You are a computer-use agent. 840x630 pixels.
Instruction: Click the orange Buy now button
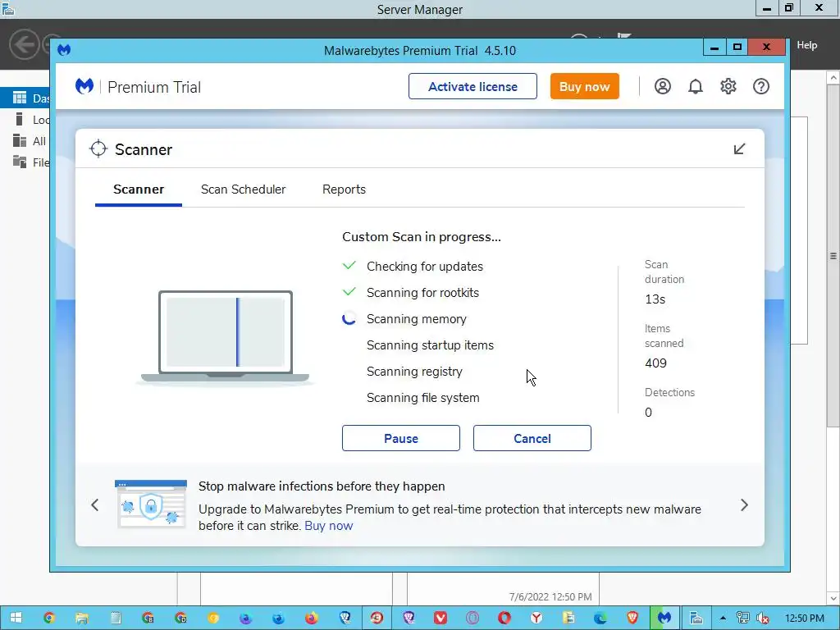tap(584, 86)
